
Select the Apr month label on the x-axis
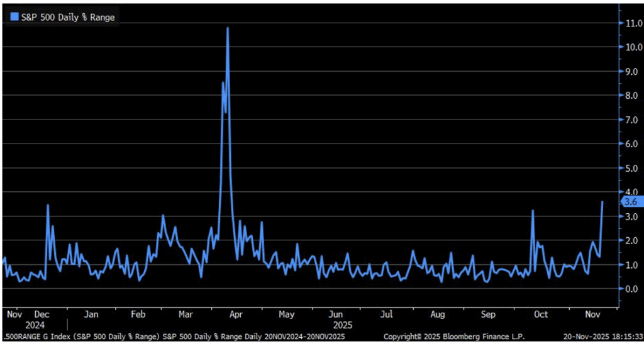236,314
